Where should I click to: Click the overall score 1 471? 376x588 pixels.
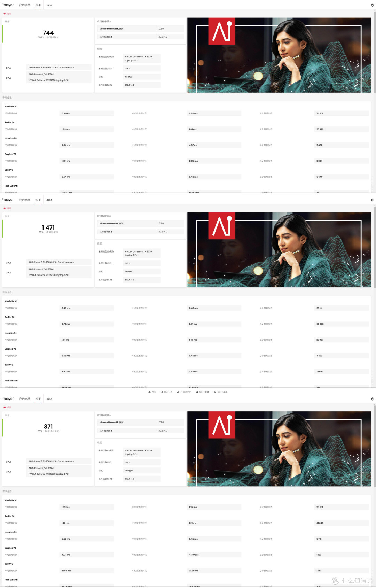pos(48,227)
